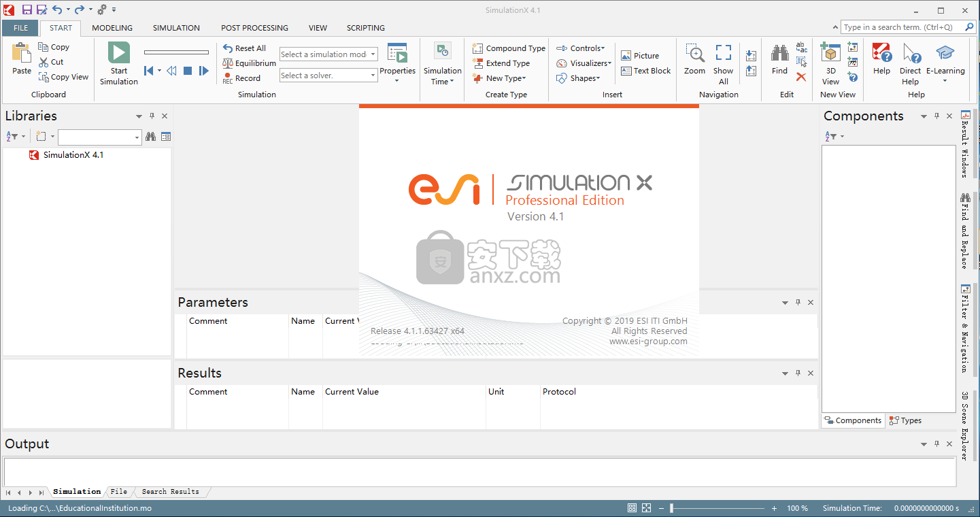
Task: Toggle pin on the Libraries panel
Action: [x=152, y=116]
